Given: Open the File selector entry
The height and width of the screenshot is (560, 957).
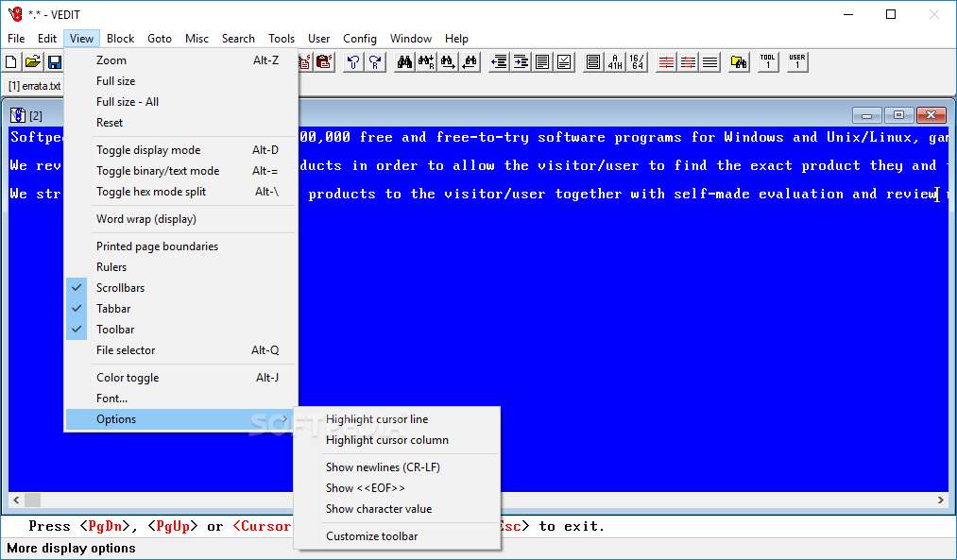Looking at the screenshot, I should pos(181,350).
